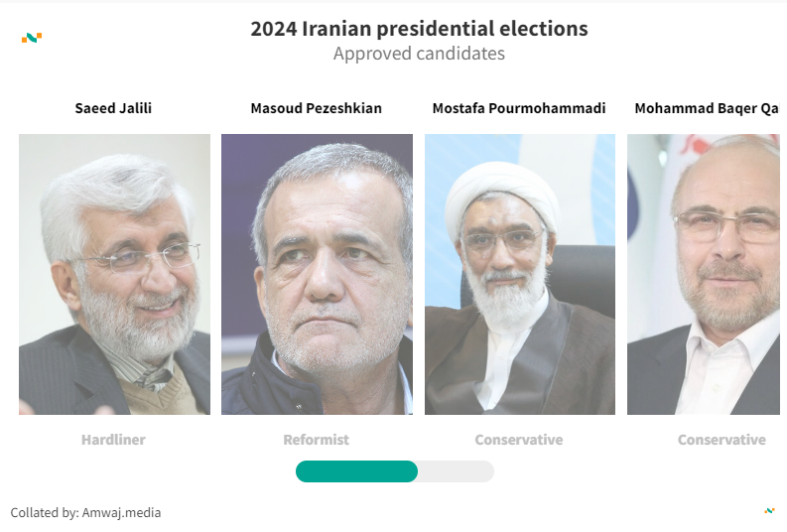Click the gray scrollbar track right of thumb

456,471
